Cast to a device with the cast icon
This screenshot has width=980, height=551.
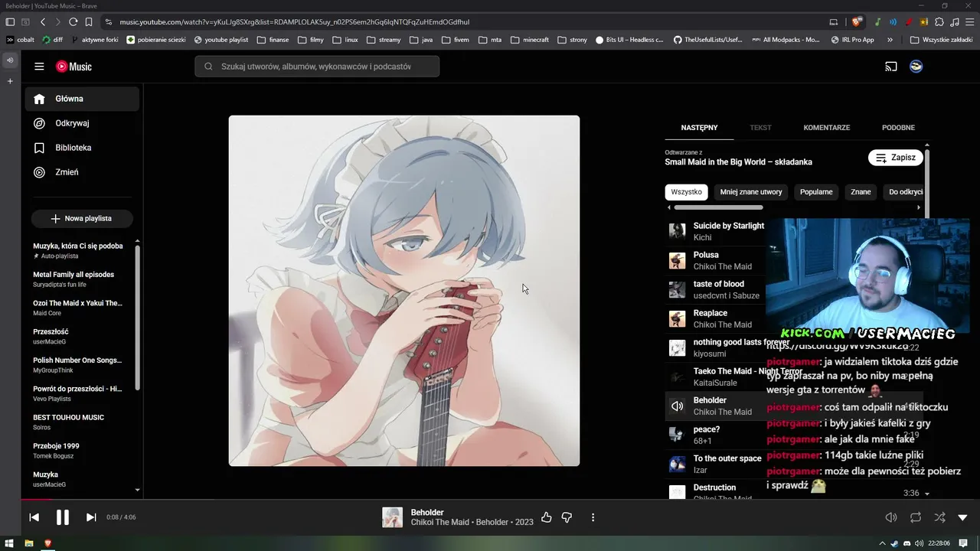(890, 67)
